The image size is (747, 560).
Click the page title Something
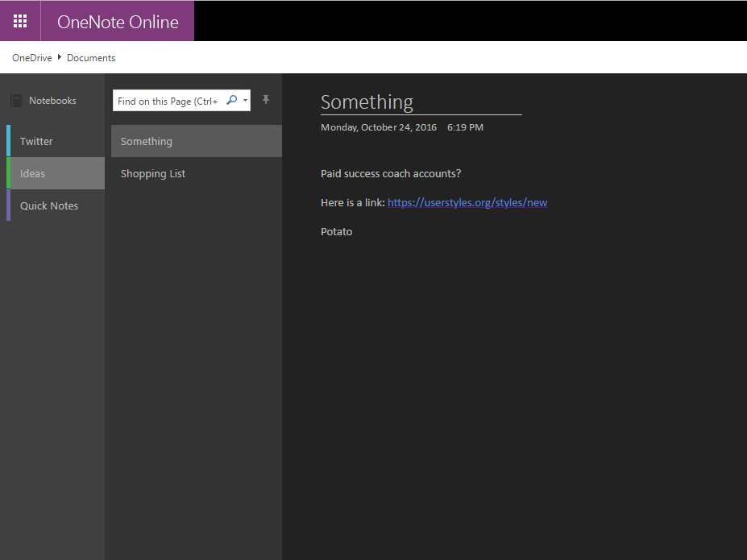coord(367,102)
